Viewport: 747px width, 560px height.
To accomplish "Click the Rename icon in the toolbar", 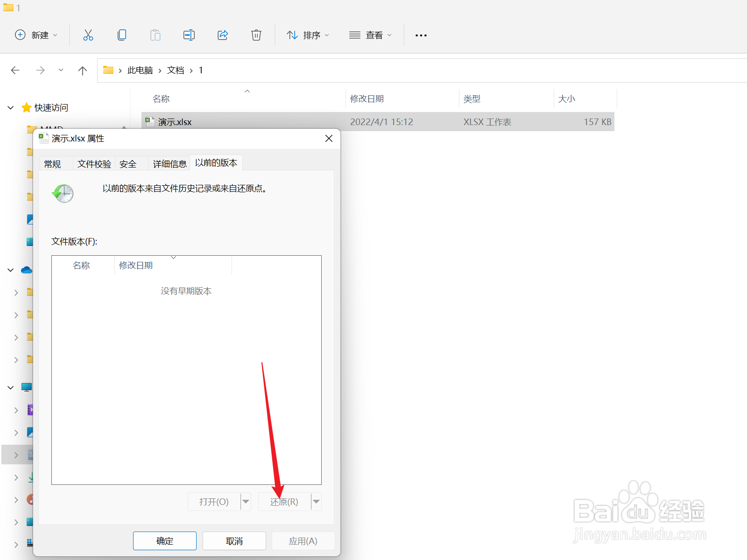I will point(189,35).
